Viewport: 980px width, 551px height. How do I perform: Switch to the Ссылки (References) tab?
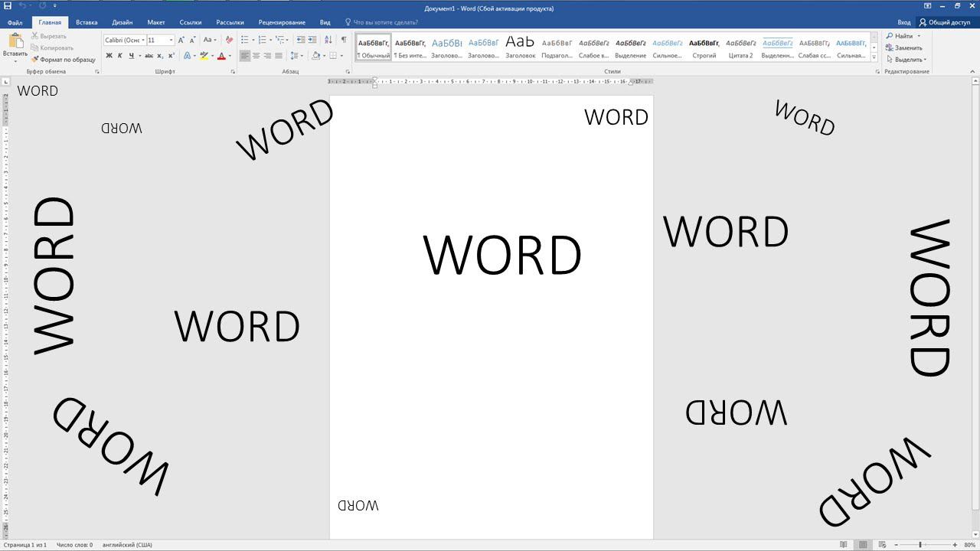(191, 22)
